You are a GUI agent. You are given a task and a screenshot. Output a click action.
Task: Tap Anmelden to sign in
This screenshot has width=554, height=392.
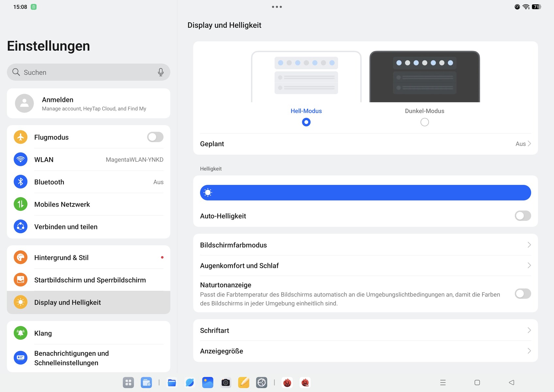pos(89,103)
